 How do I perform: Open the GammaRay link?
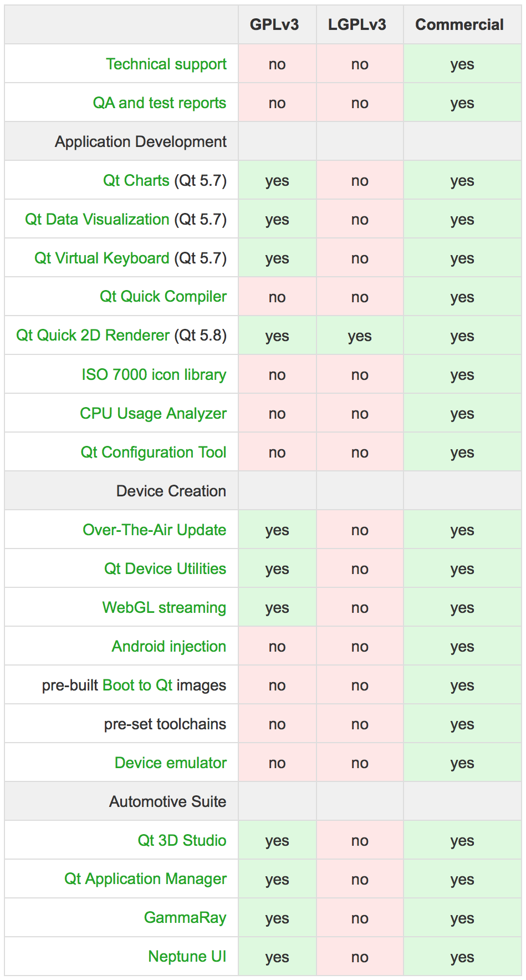185,918
